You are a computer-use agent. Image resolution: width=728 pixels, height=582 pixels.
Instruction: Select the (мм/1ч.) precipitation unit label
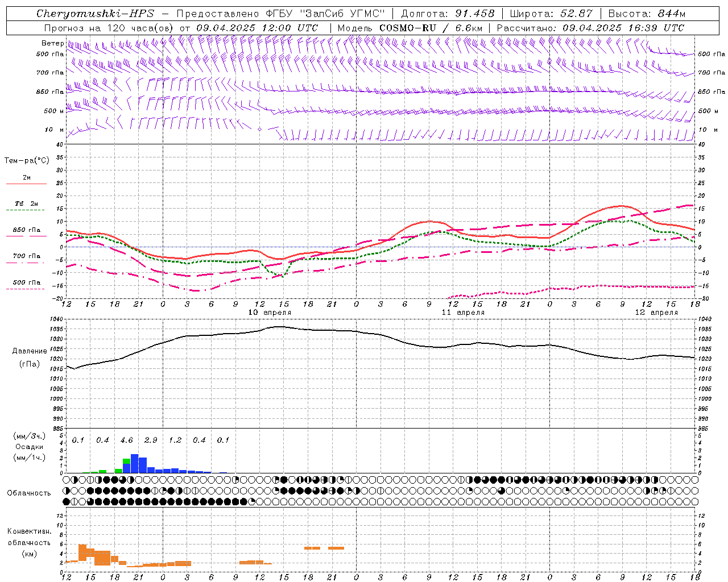coord(29,458)
